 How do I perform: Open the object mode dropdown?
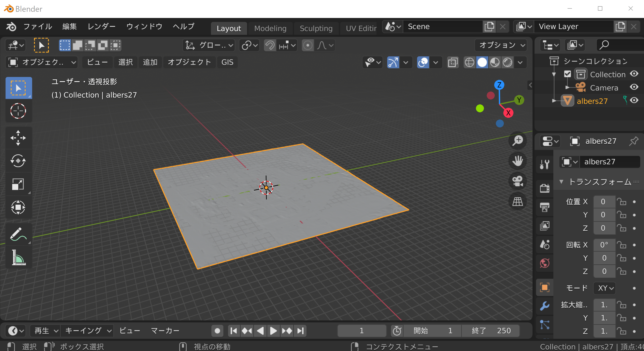42,62
